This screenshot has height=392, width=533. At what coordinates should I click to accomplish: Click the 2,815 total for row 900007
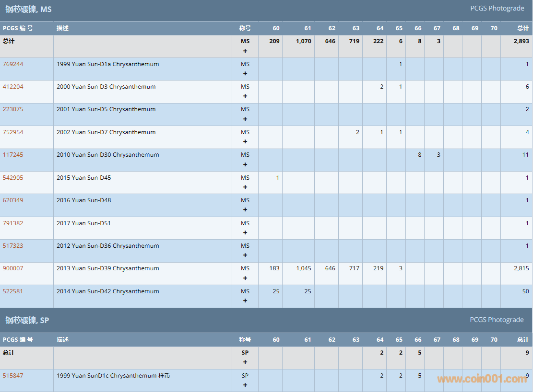point(521,268)
